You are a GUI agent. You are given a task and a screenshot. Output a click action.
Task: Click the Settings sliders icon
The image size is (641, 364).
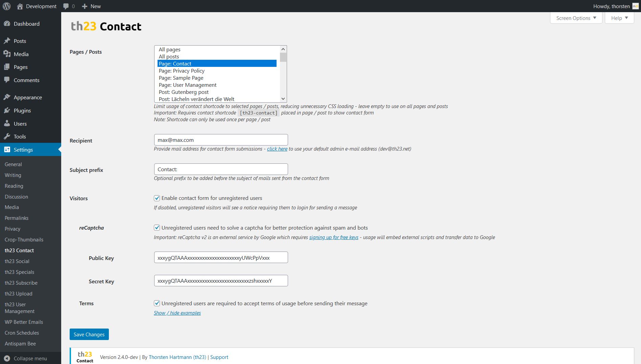click(7, 150)
